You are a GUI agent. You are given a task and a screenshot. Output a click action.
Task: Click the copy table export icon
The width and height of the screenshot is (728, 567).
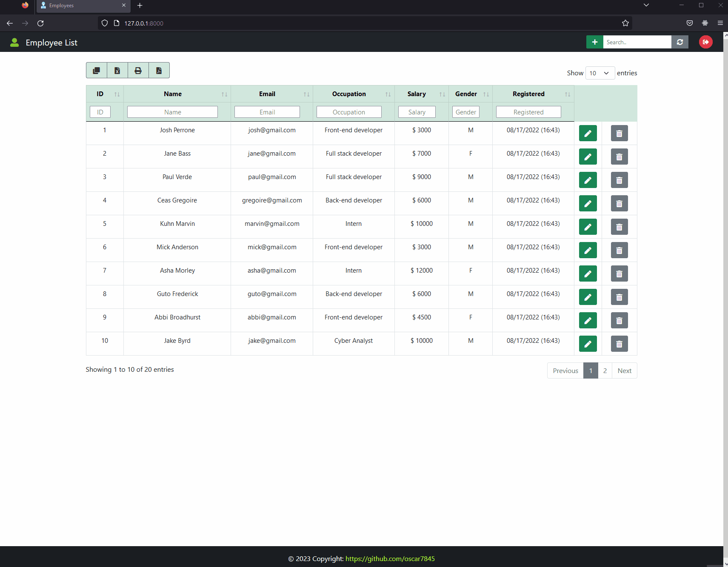pos(97,71)
